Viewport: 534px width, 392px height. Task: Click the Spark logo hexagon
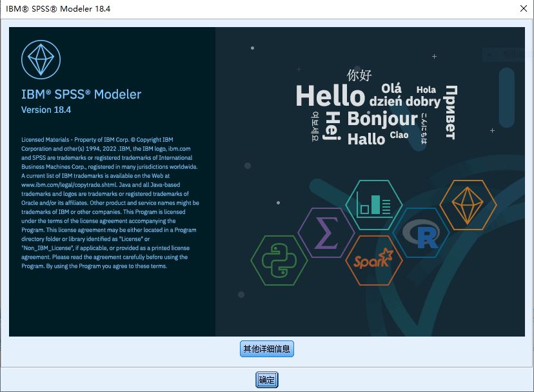click(x=373, y=260)
